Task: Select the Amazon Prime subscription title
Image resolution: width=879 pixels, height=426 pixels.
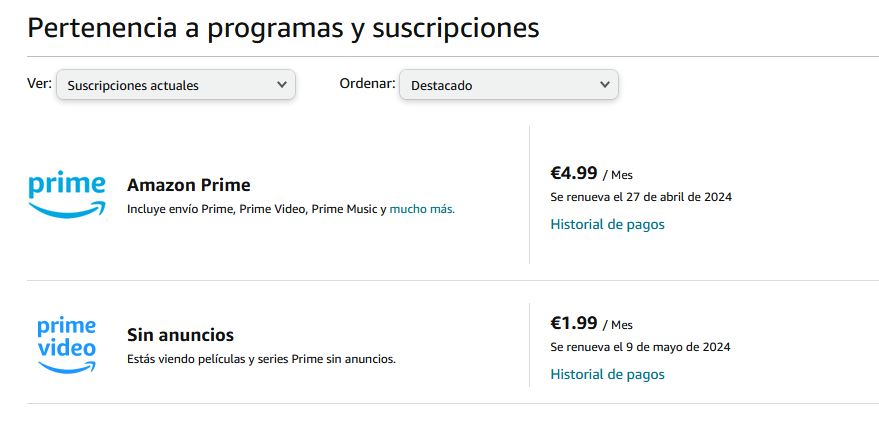Action: click(x=189, y=185)
